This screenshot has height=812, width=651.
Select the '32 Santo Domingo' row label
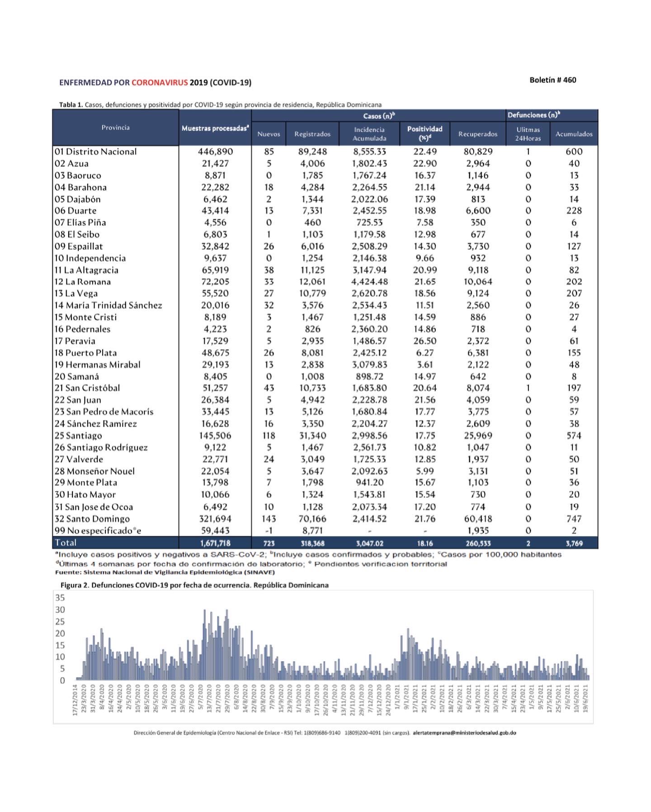(x=92, y=518)
